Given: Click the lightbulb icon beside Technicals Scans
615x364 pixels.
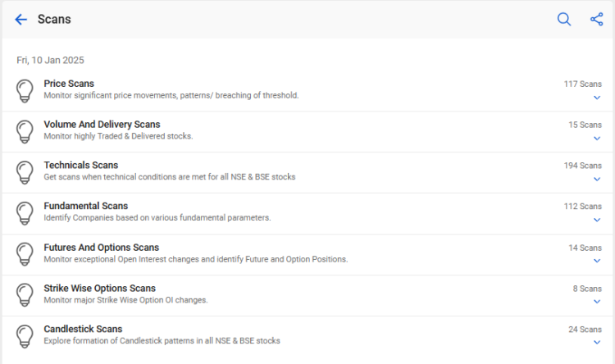Looking at the screenshot, I should (x=25, y=172).
